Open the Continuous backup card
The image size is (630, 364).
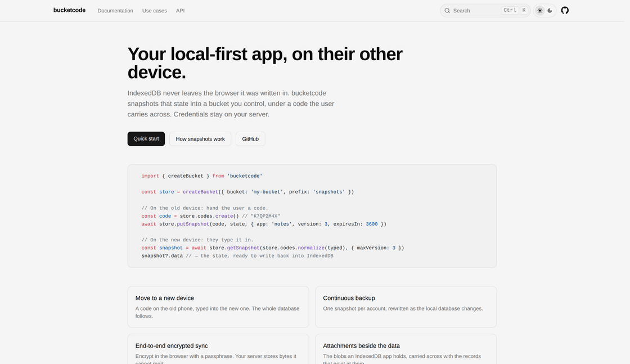(x=406, y=307)
